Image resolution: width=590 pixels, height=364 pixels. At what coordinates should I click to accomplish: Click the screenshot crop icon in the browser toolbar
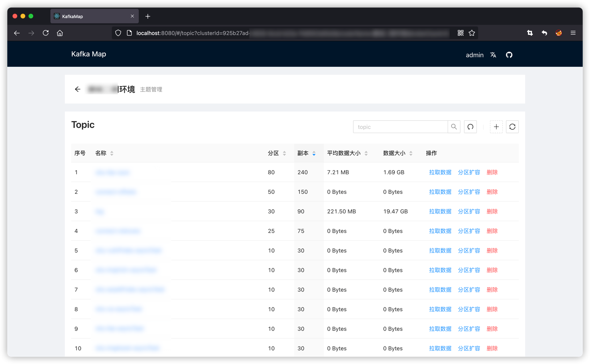pyautogui.click(x=530, y=33)
